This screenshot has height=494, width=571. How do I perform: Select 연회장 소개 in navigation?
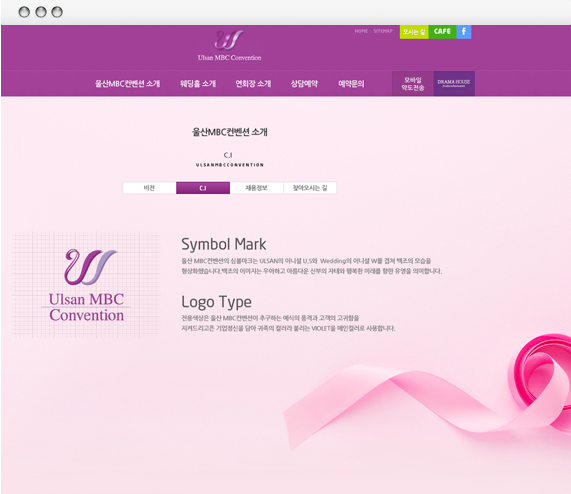coord(253,84)
